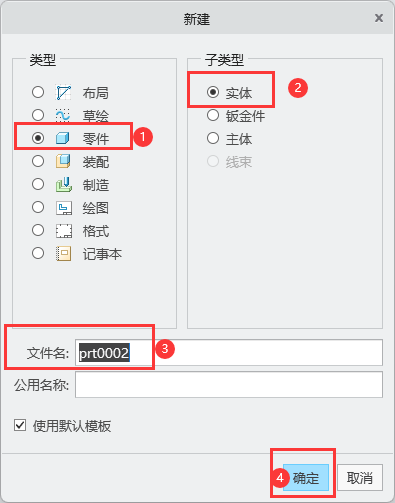Click the 格式 format type icon
This screenshot has width=395, height=503.
point(63,231)
